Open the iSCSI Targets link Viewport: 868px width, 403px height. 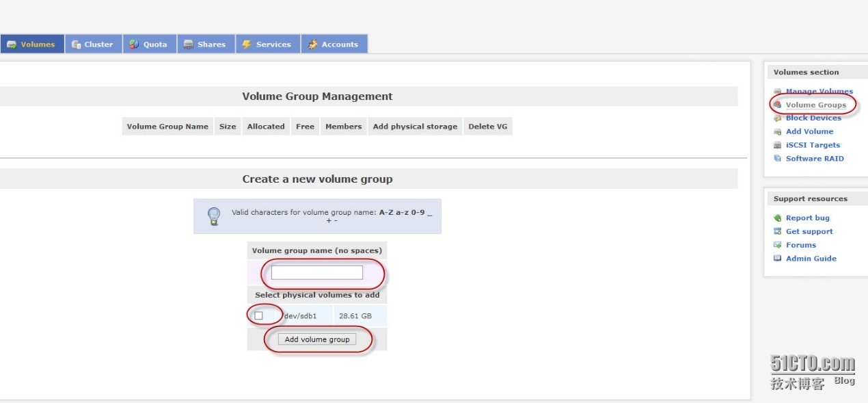(813, 145)
